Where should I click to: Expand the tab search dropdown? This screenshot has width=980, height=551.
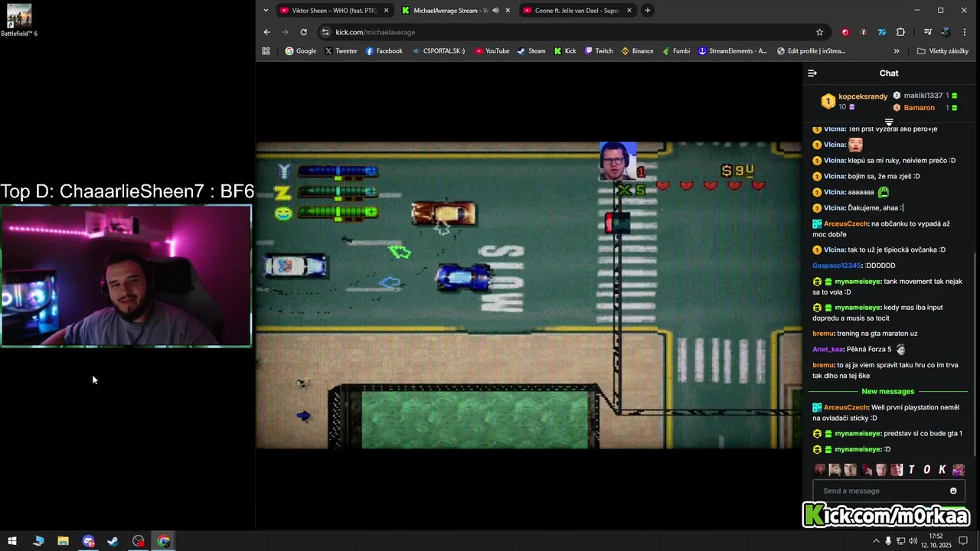coord(266,11)
